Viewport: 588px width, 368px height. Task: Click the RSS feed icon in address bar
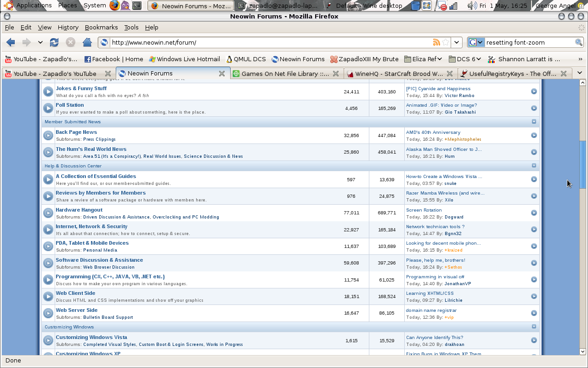point(436,42)
